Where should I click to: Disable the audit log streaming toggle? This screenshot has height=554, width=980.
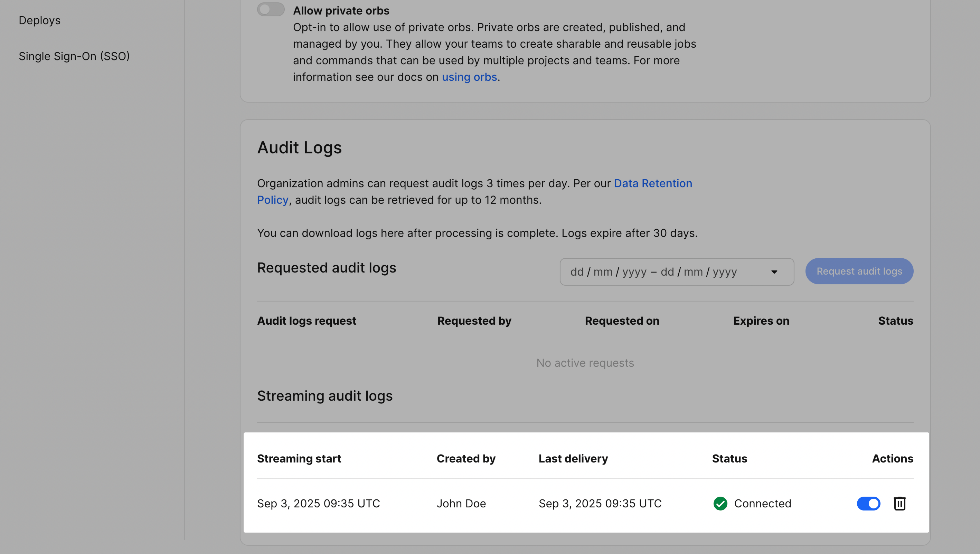[x=868, y=503]
